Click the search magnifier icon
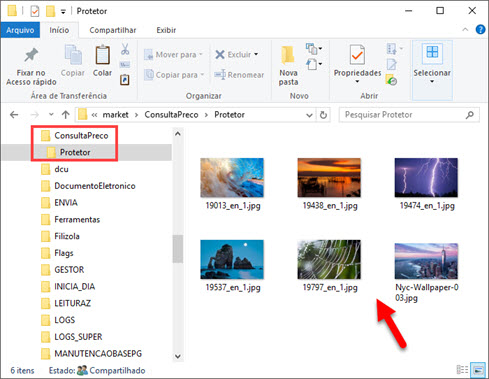The width and height of the screenshot is (489, 379). click(470, 115)
